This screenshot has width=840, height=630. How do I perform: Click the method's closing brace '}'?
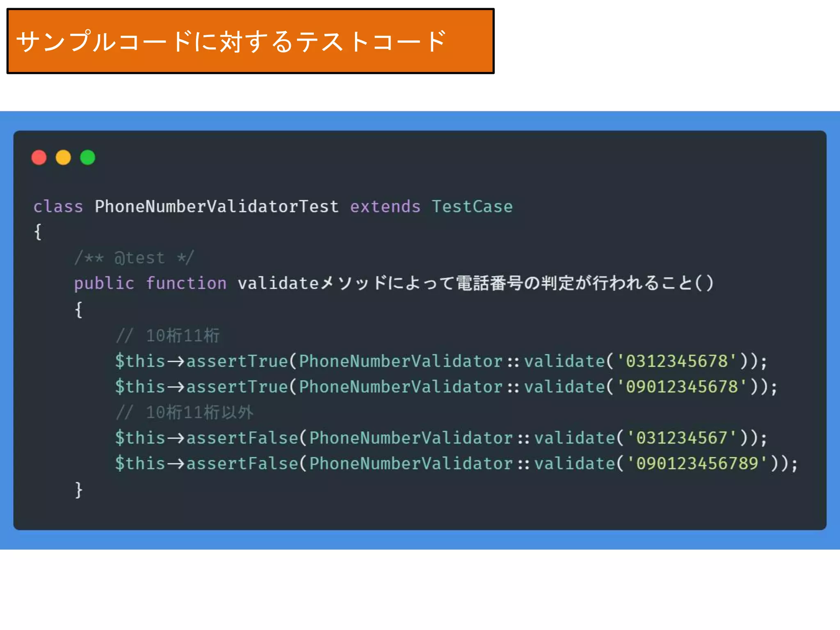coord(78,490)
